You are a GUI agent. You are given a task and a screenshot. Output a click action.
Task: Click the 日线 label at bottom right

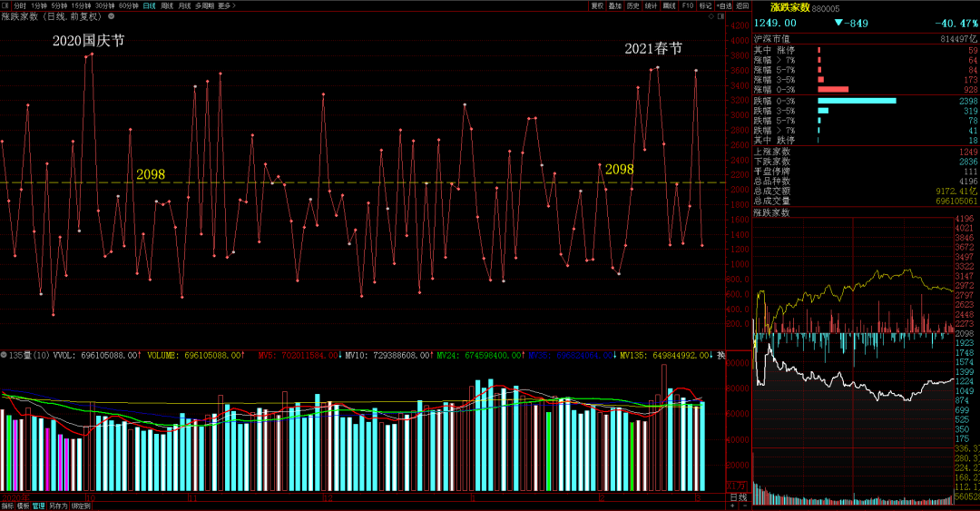pyautogui.click(x=739, y=497)
